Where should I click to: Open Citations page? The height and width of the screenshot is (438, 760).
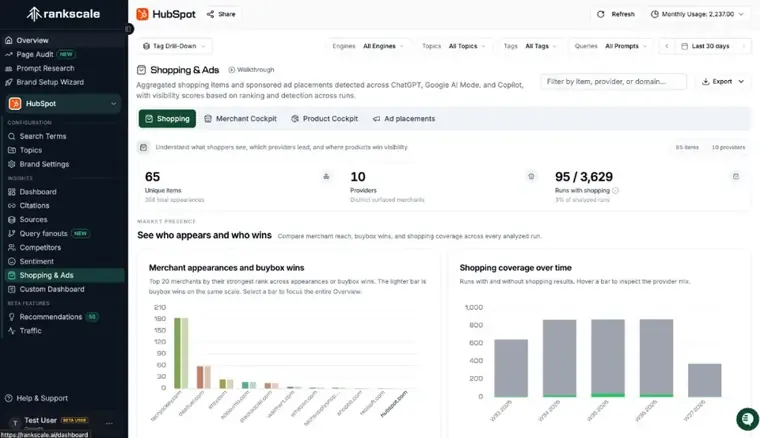pyautogui.click(x=34, y=205)
